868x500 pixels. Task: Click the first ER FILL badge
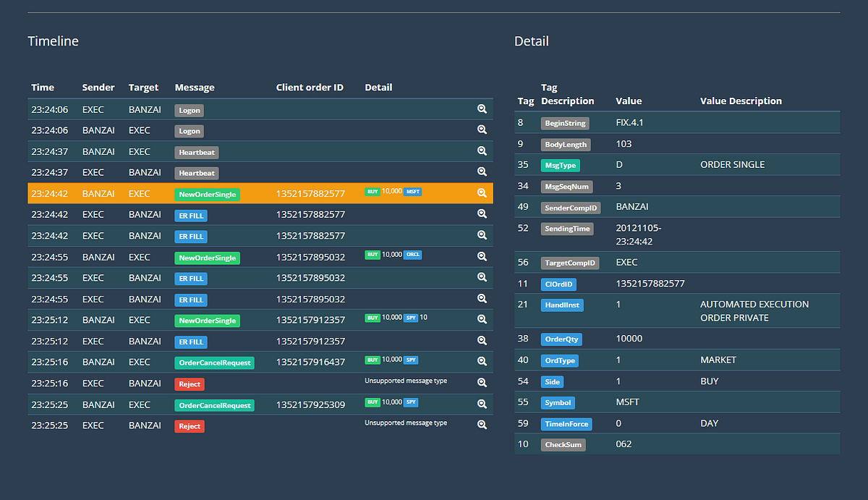pos(190,215)
